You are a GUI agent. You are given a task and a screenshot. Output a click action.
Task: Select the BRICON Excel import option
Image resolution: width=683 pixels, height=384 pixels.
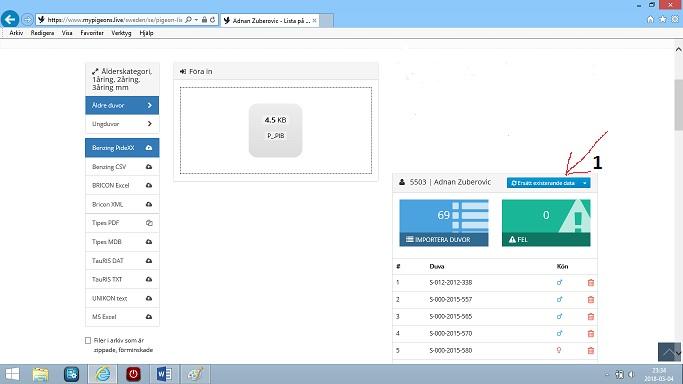122,185
